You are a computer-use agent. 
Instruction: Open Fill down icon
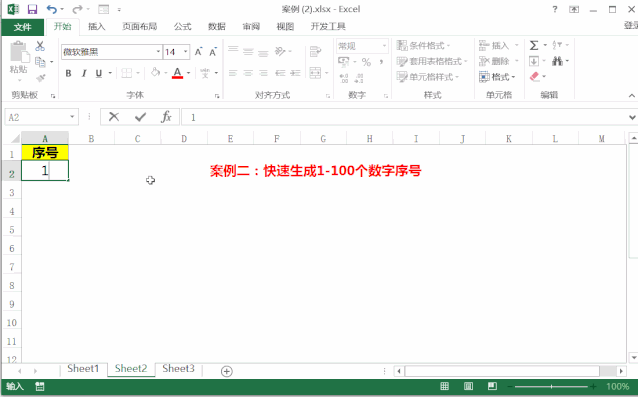point(534,61)
